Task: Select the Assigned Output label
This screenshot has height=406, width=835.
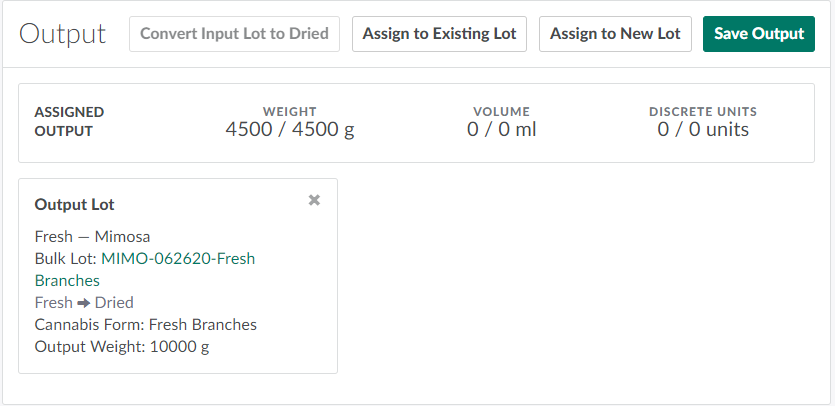Action: click(x=69, y=121)
